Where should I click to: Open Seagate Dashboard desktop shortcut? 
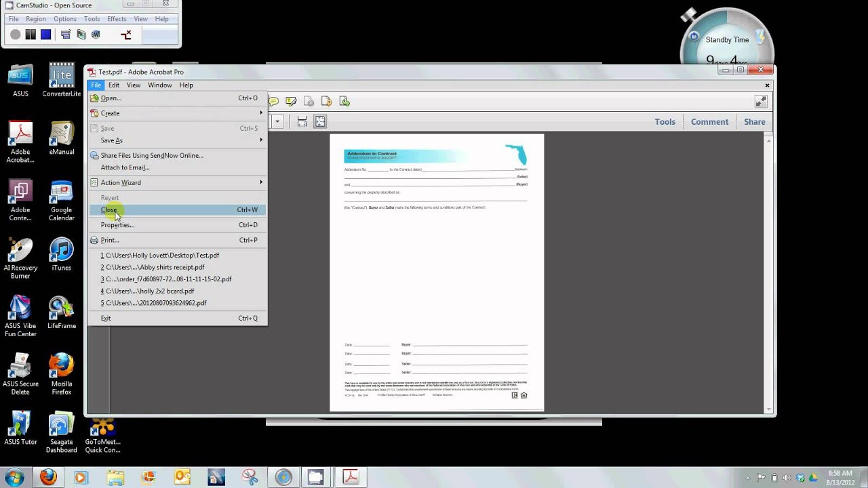[61, 432]
